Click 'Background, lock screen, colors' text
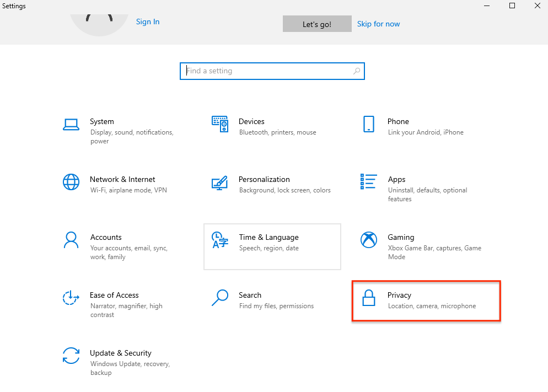The height and width of the screenshot is (392, 548). pyautogui.click(x=285, y=190)
